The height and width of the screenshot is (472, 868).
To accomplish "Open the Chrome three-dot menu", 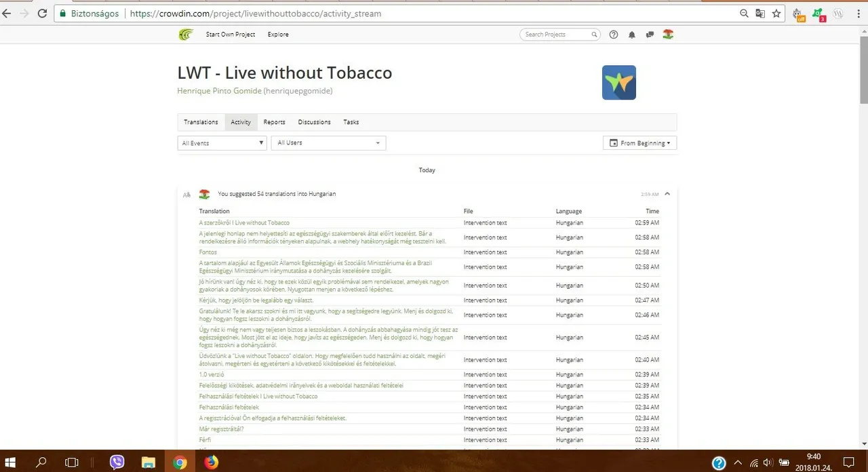I will pyautogui.click(x=857, y=13).
